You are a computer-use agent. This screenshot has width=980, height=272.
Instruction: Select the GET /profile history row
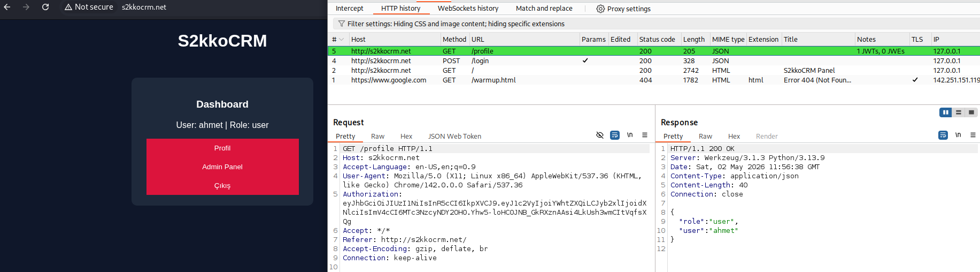(653, 51)
